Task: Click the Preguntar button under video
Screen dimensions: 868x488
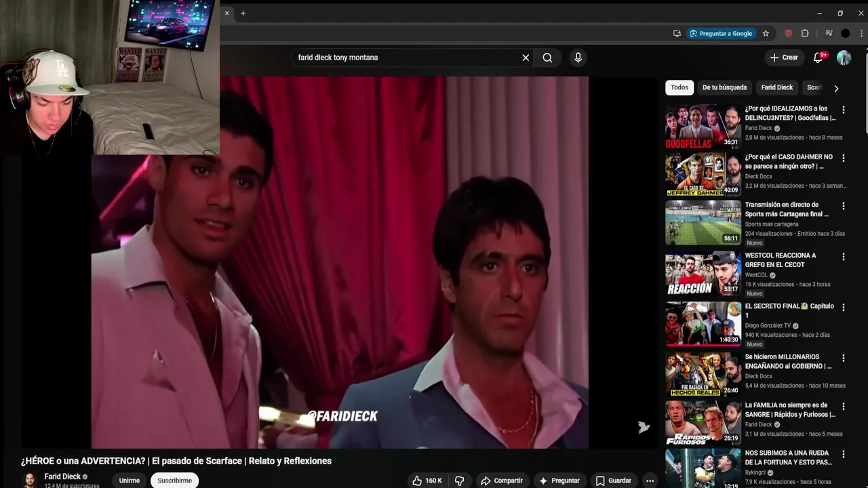Action: coord(559,481)
